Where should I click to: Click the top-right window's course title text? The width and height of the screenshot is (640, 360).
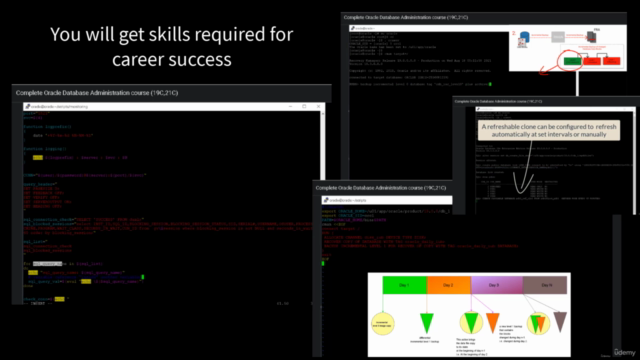click(x=406, y=18)
